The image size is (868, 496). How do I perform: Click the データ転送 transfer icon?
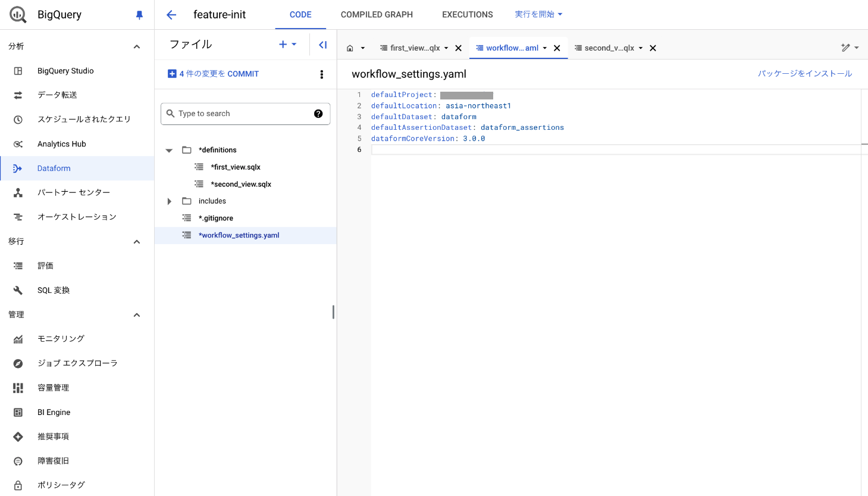tap(18, 95)
